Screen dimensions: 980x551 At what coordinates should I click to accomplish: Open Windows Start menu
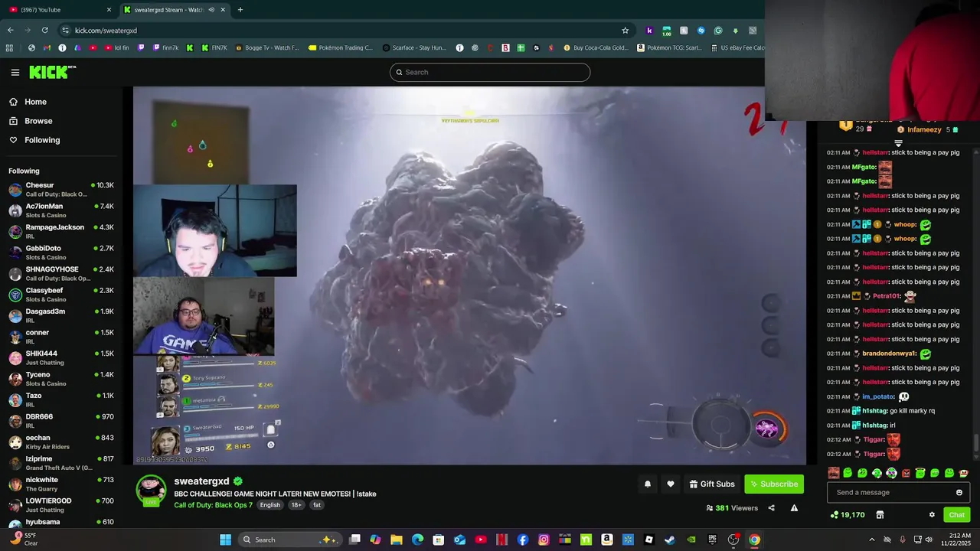tap(225, 540)
